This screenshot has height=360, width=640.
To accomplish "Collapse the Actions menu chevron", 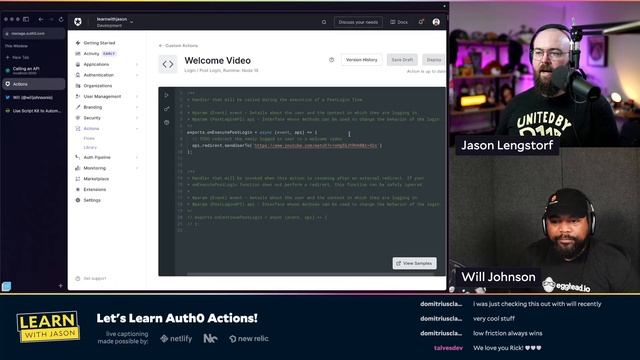I will (x=137, y=129).
